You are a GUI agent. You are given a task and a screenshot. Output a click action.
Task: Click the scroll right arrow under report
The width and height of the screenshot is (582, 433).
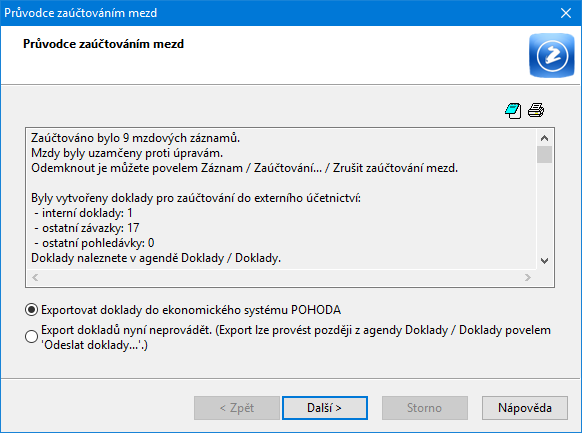[x=528, y=278]
